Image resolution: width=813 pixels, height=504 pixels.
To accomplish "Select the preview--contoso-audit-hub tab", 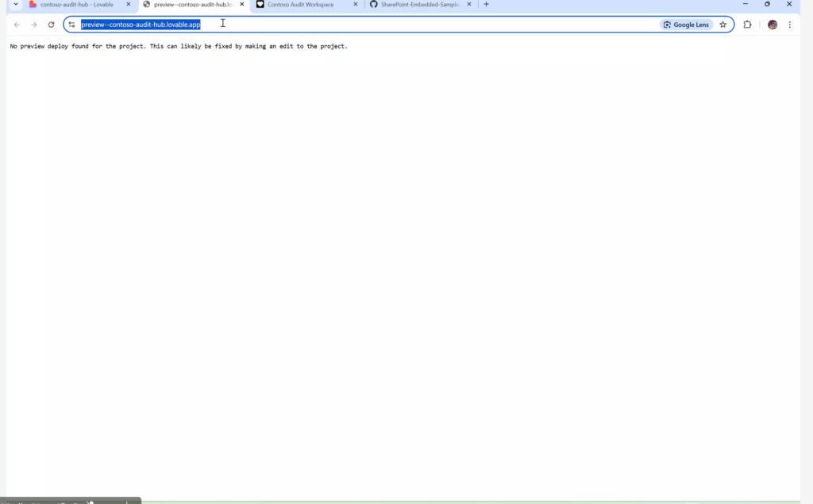I will click(194, 4).
